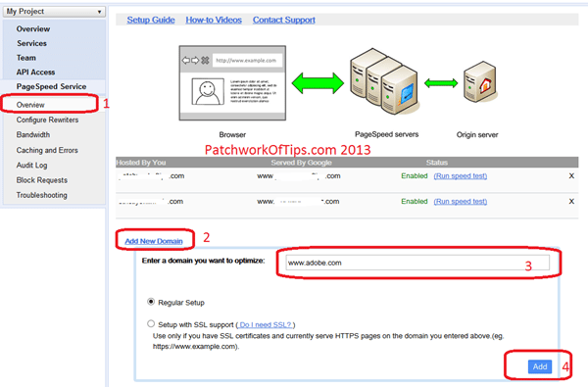588x387 pixels.
Task: Open the My Project dropdown
Action: pos(54,11)
